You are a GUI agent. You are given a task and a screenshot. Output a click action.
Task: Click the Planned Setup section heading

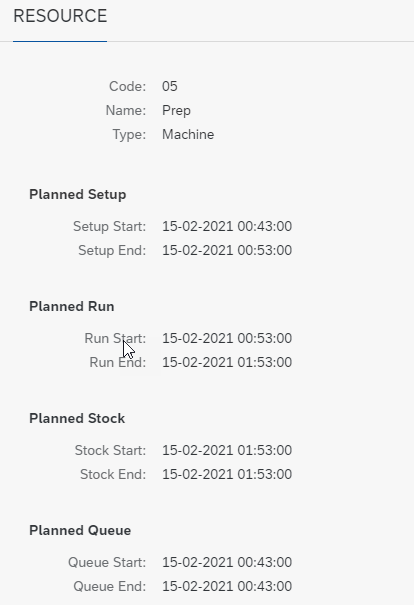(x=78, y=194)
